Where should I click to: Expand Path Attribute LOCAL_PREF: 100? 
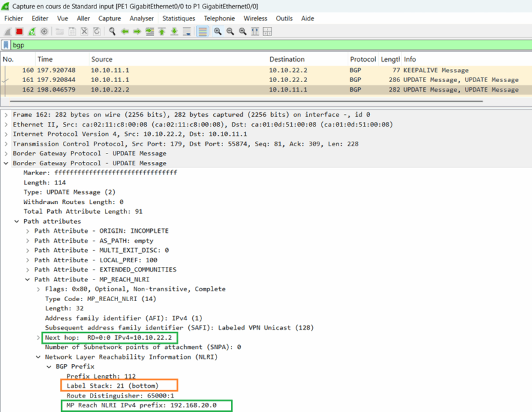point(28,260)
